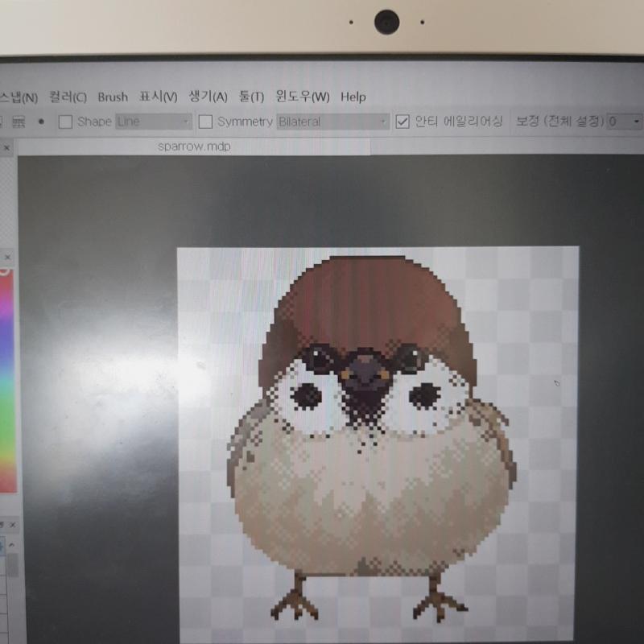Image resolution: width=644 pixels, height=644 pixels.
Task: Open the 스냅(N) snap menu
Action: click(x=19, y=97)
